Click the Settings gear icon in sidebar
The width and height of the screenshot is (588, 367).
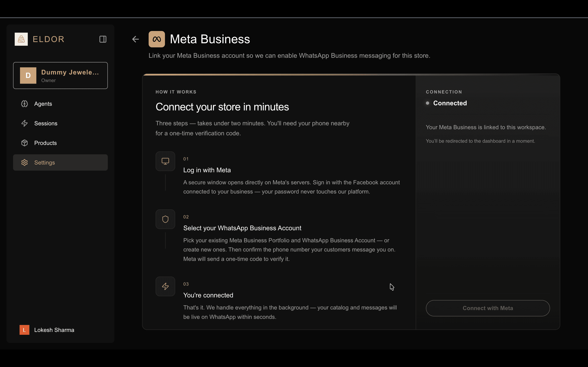click(24, 163)
